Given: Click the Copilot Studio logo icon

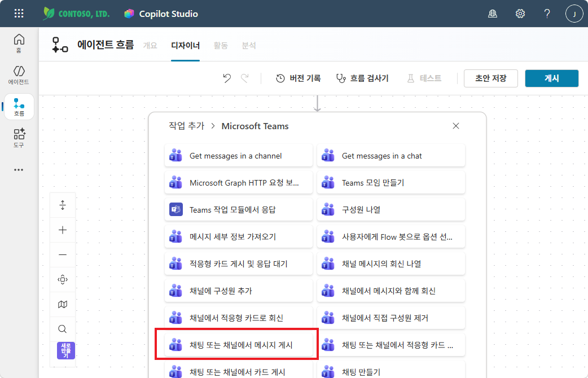Looking at the screenshot, I should point(129,14).
